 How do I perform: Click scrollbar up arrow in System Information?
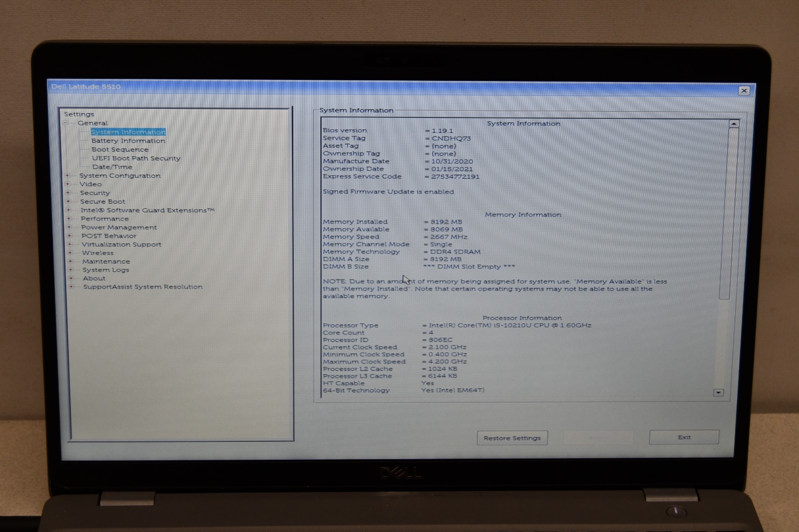coord(734,124)
